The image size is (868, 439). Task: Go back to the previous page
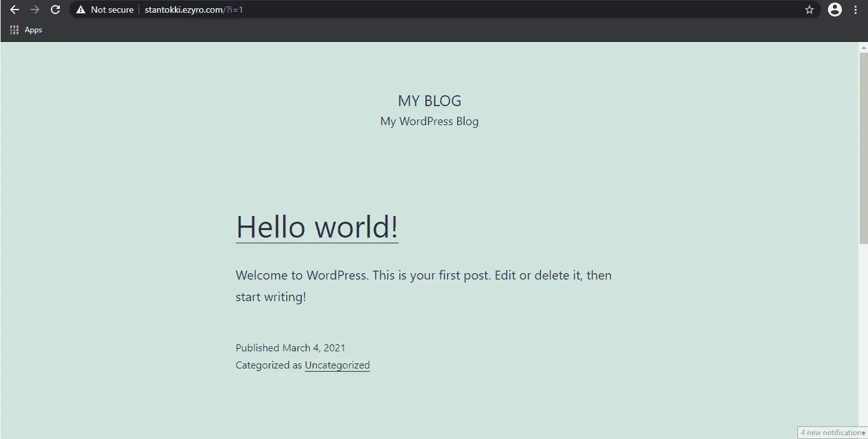coord(15,10)
